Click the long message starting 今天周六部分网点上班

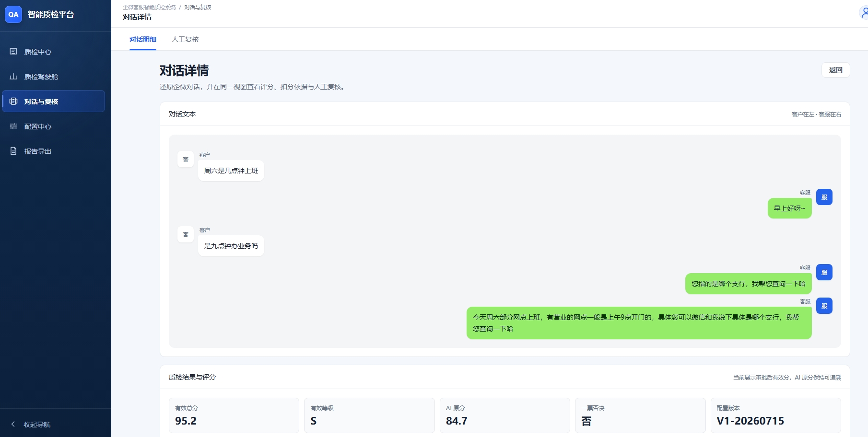tap(639, 323)
